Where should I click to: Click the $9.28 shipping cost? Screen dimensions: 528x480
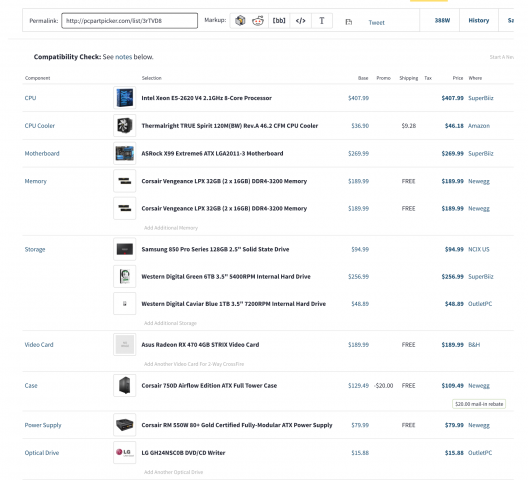408,126
